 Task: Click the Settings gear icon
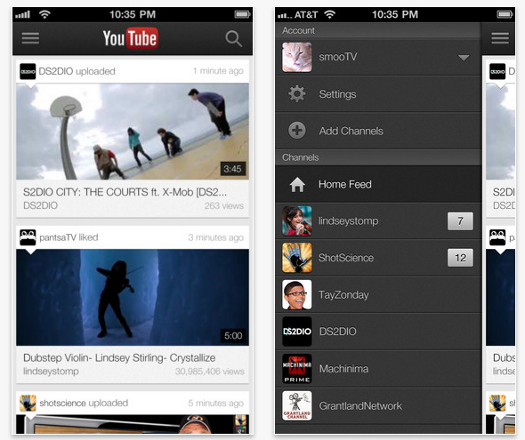pos(297,94)
